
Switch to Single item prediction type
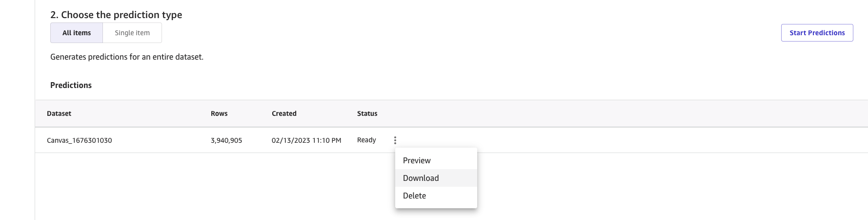pos(132,33)
